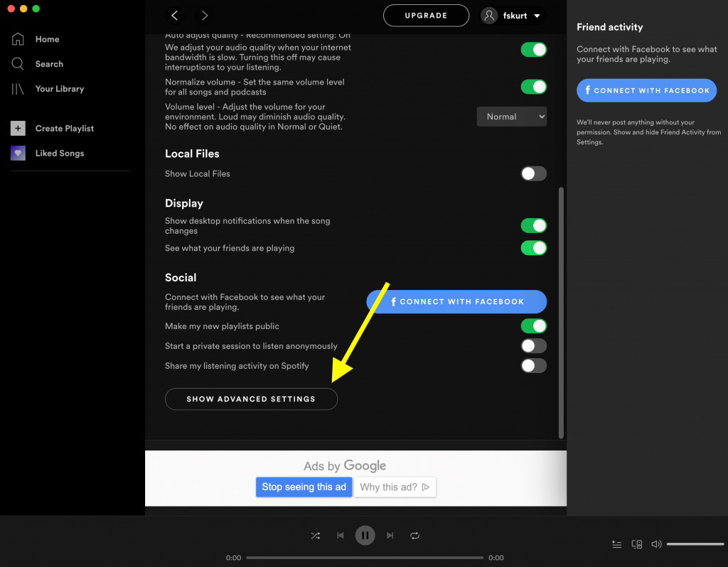Skip to next track

[x=390, y=536]
